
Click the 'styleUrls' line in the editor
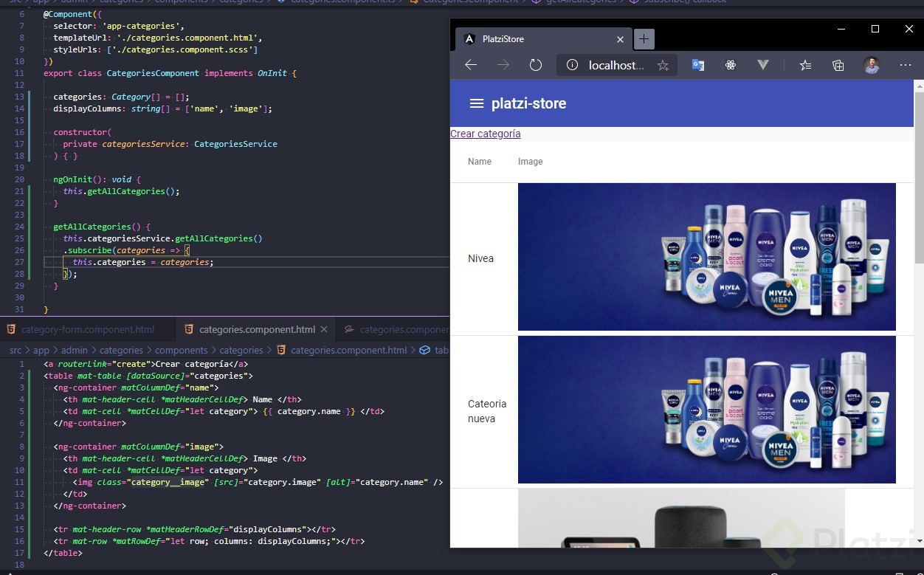point(155,49)
